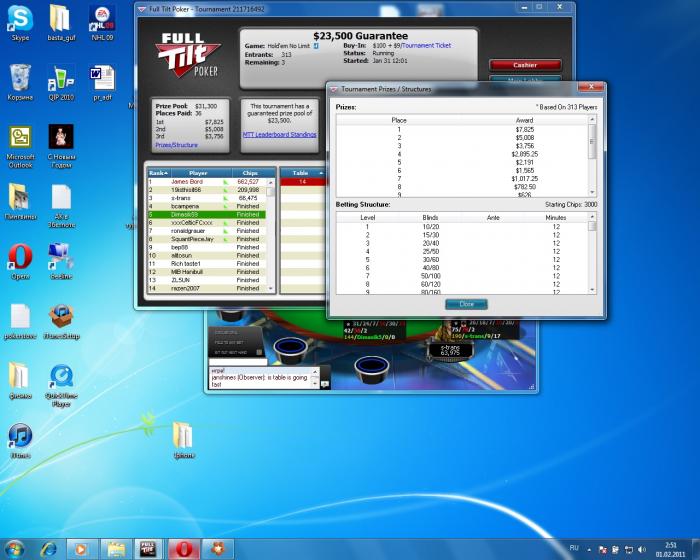
Task: Open the Prizes/Structure link
Action: point(176,145)
